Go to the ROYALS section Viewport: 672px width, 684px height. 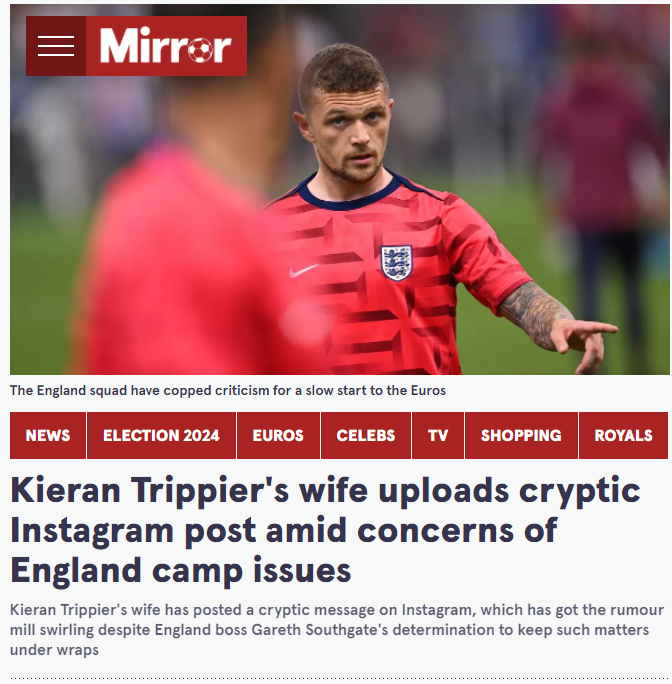point(624,435)
